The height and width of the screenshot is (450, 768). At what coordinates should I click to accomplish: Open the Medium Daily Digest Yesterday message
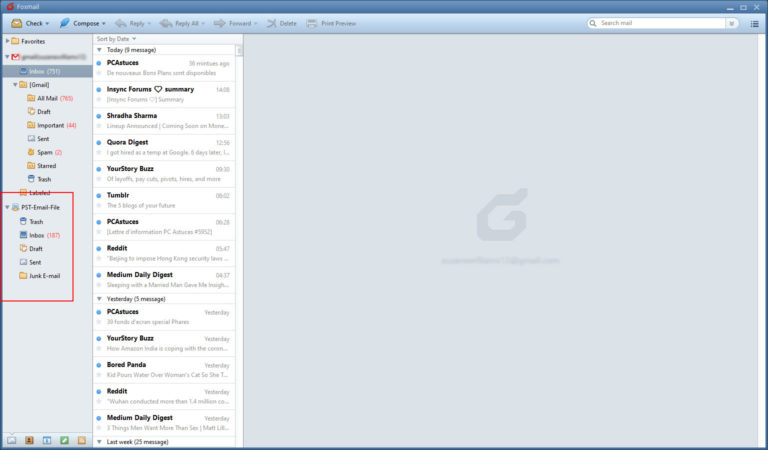pyautogui.click(x=164, y=423)
